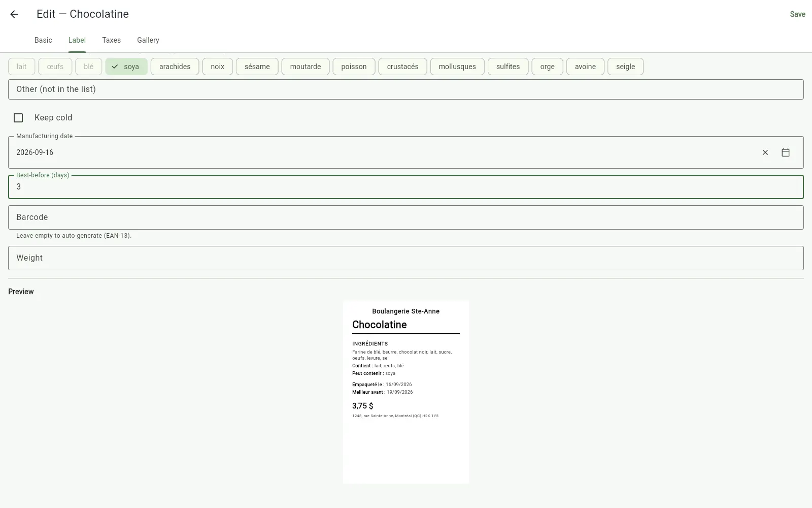
Task: Toggle the mollusques allergen chip
Action: [x=457, y=67]
